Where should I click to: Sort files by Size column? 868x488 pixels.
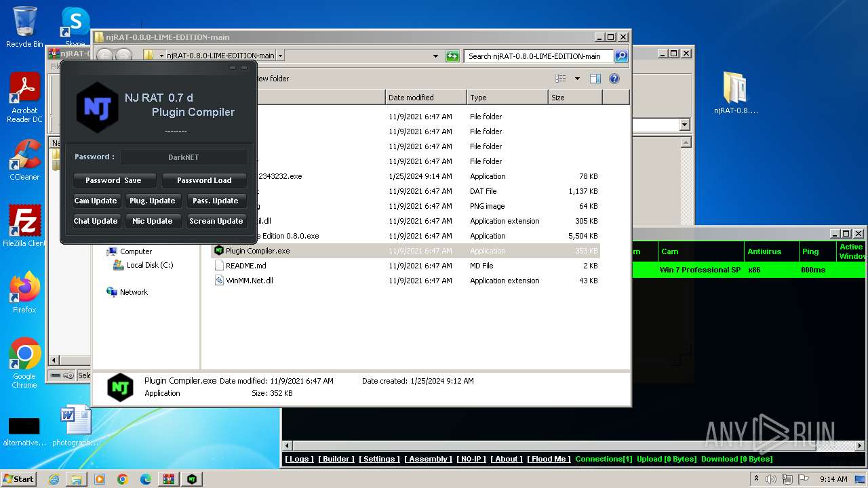click(x=575, y=98)
